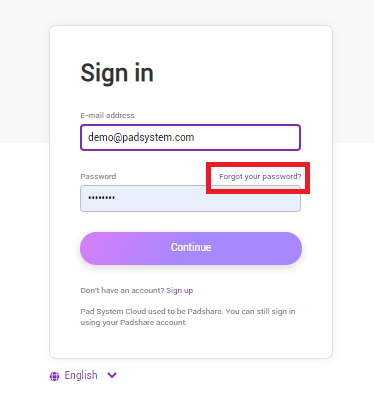Click the Password field label
Screen dimensions: 374x404
tap(98, 176)
